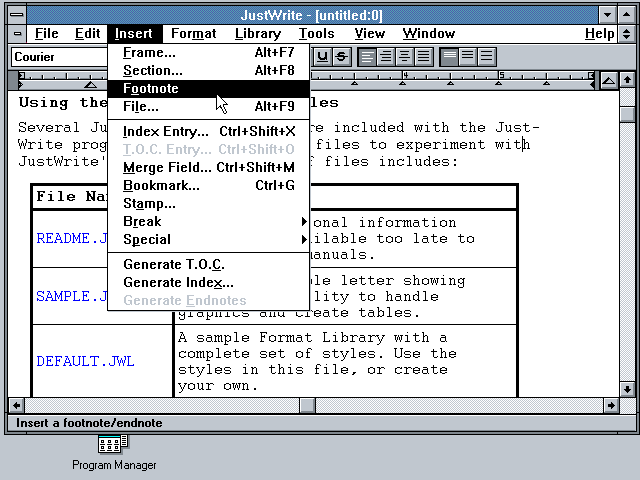Open the File menu
The width and height of the screenshot is (640, 480).
47,33
